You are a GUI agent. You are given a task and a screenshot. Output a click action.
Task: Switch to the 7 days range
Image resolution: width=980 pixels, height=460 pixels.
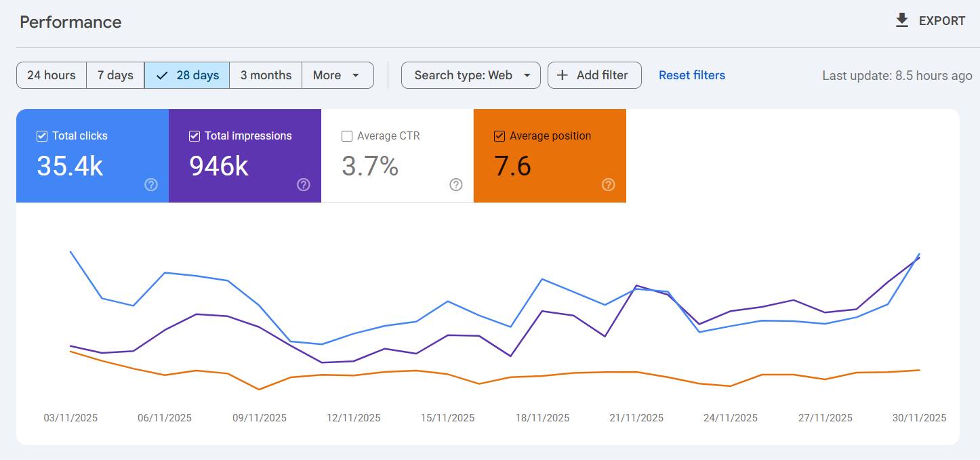pyautogui.click(x=115, y=75)
